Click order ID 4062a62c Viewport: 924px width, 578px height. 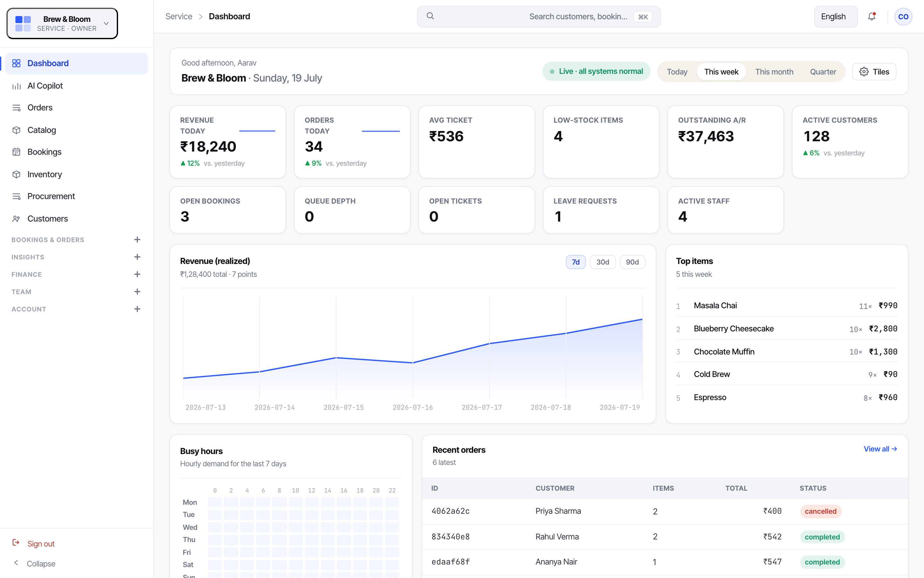click(450, 511)
